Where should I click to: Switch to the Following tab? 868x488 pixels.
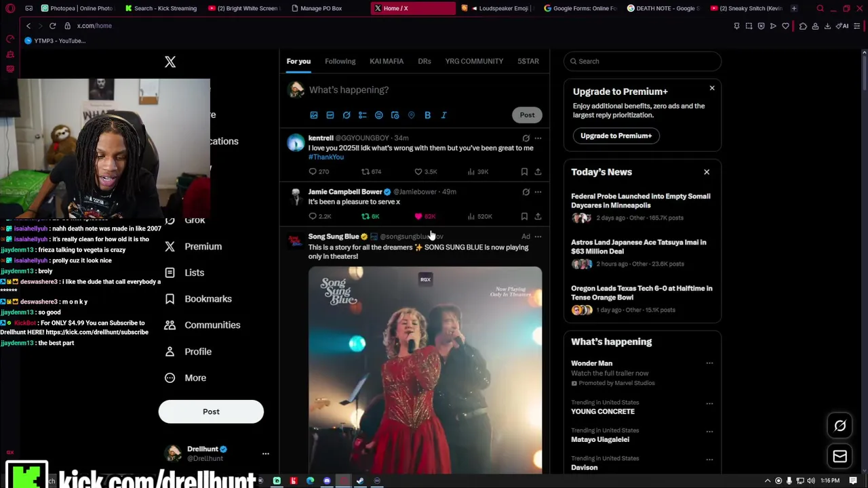tap(340, 61)
